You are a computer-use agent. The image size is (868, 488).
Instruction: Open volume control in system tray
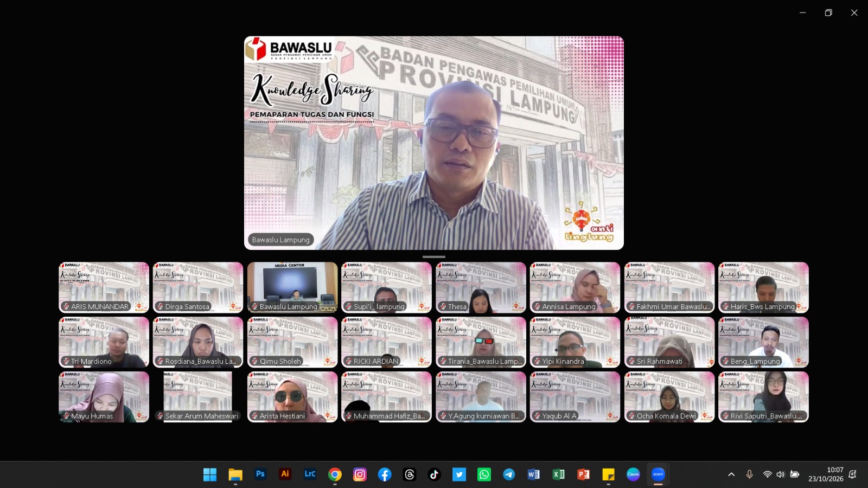click(780, 474)
